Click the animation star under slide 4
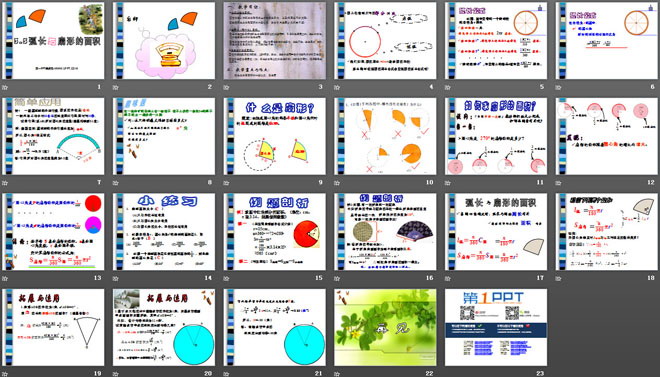Screen dimensions: 660x377 (x=337, y=88)
